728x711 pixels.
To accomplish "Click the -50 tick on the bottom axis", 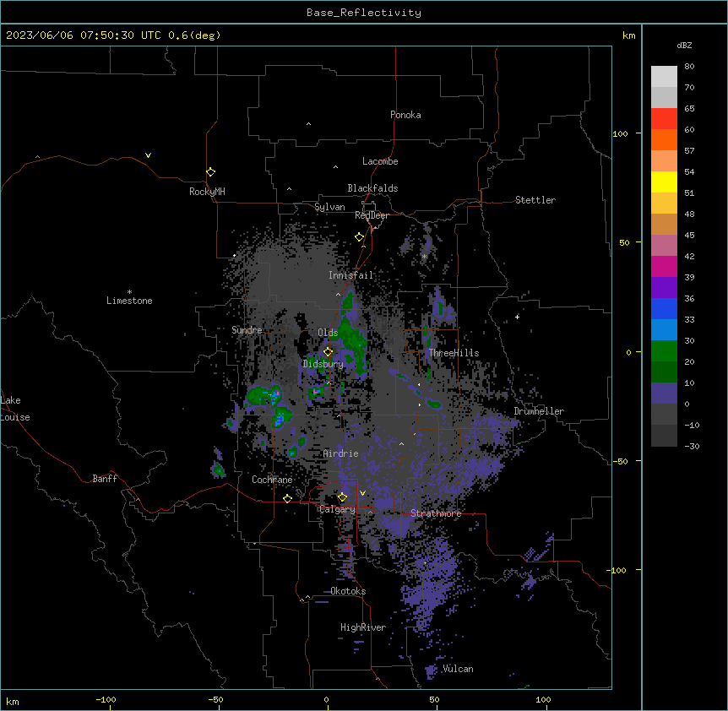I will [x=216, y=699].
